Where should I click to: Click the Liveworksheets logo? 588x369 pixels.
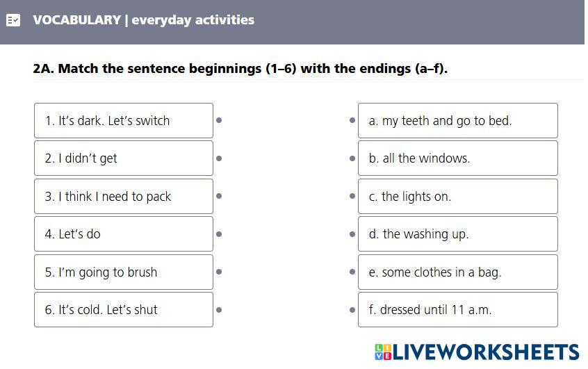pos(477,352)
